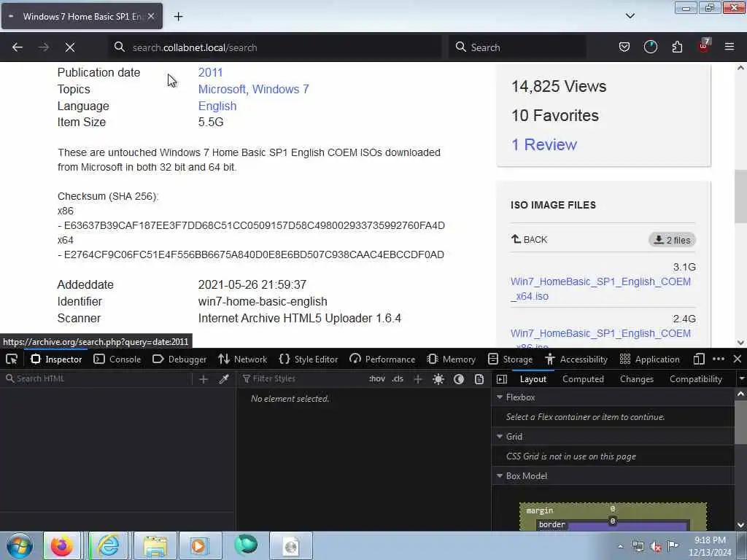Switch to the Inspector panel

[x=56, y=359]
